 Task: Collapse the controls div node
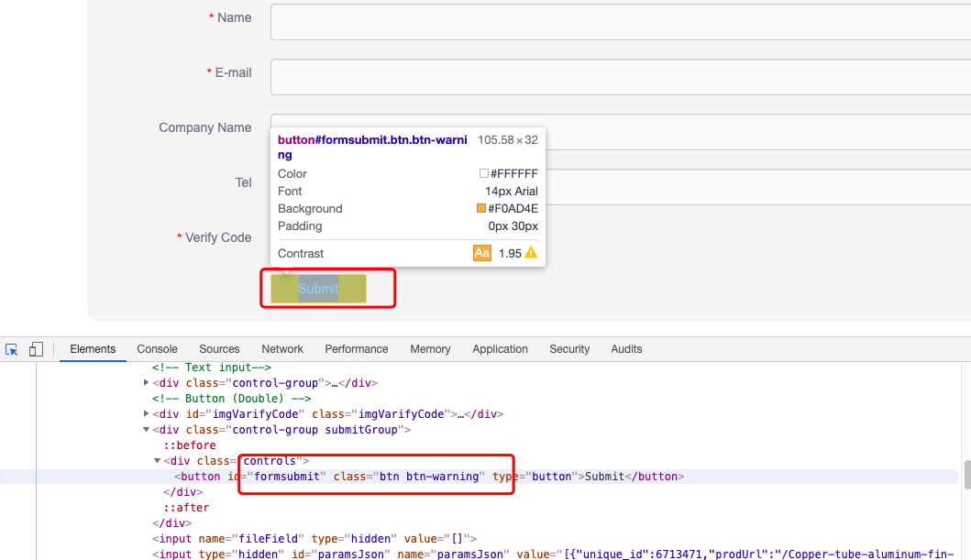click(x=157, y=461)
